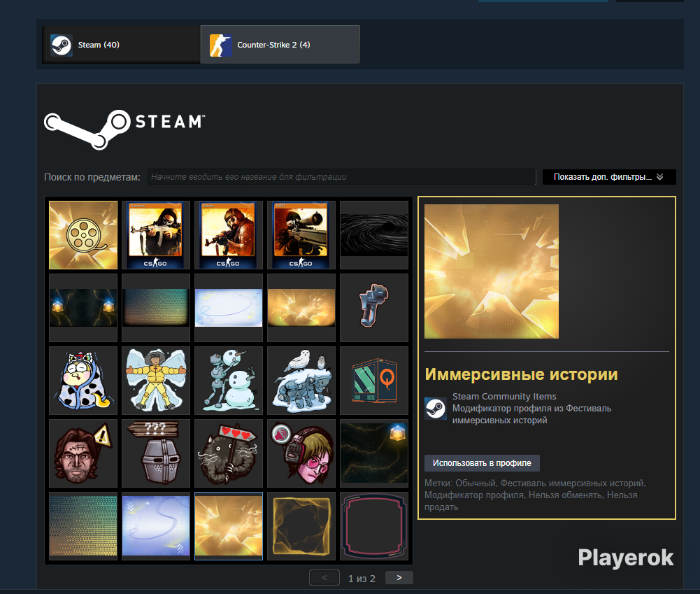Screen dimensions: 700x594
Task: Select the golden smoke avatar frame item
Action: 301,526
